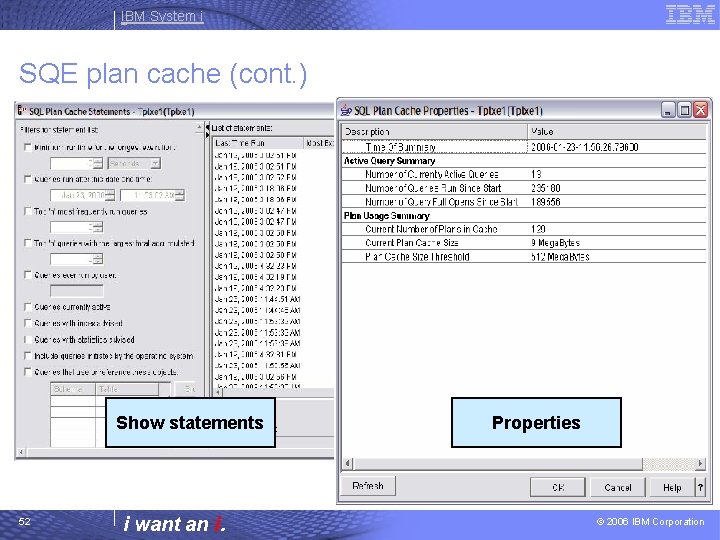Tick the Queries ever run by user checkbox

(28, 275)
